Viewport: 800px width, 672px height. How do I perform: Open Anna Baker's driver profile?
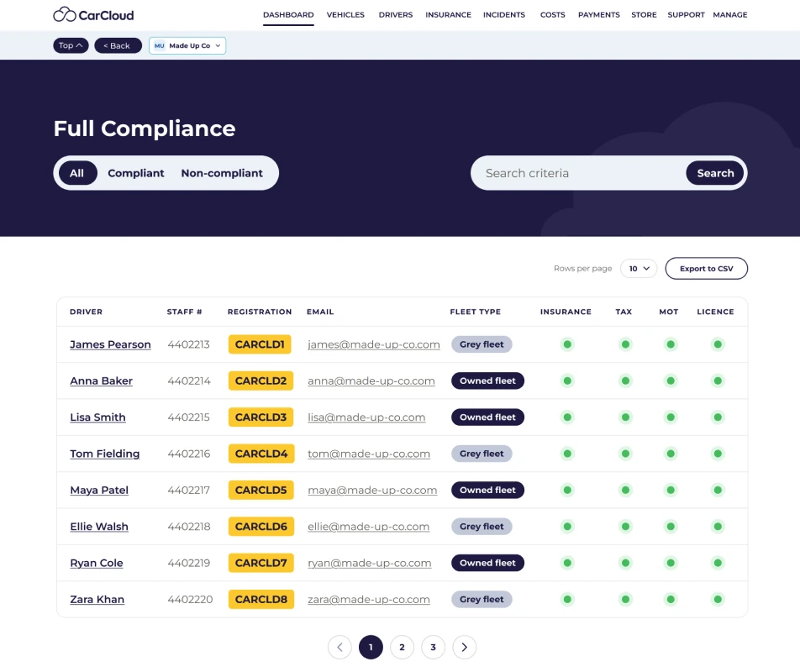tap(101, 381)
